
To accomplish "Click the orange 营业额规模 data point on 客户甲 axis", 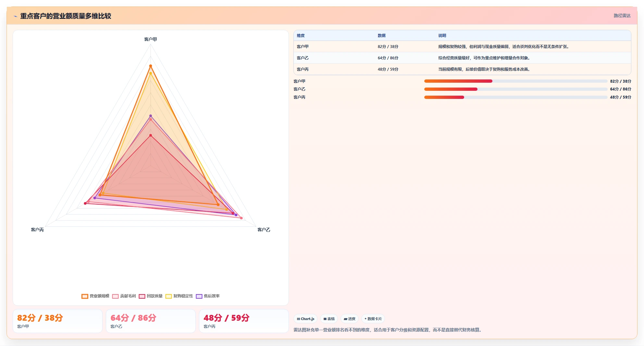I will (x=151, y=66).
